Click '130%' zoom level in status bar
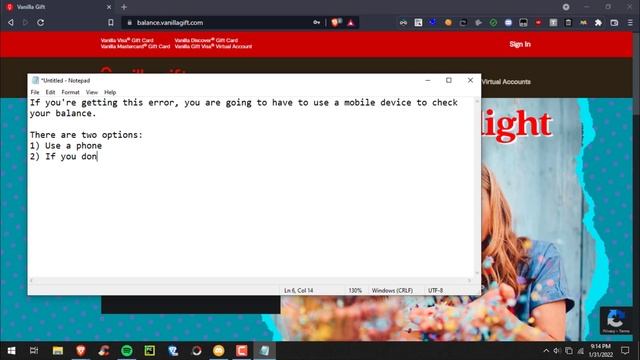This screenshot has height=360, width=640. pyautogui.click(x=355, y=290)
